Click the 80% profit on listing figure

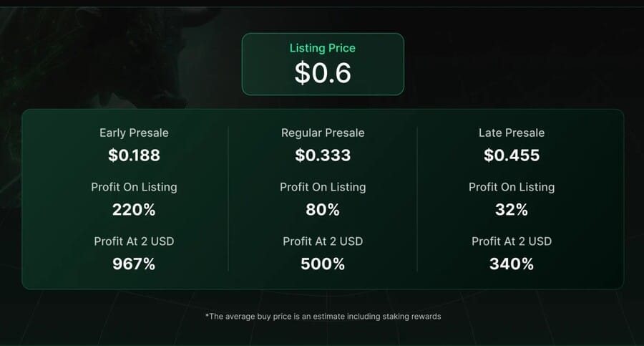pyautogui.click(x=323, y=210)
